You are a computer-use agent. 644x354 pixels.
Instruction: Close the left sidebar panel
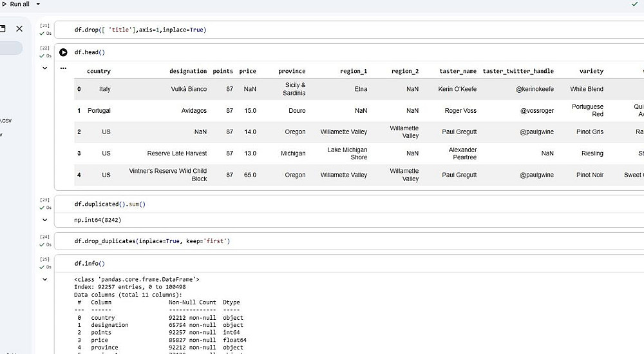[x=19, y=29]
